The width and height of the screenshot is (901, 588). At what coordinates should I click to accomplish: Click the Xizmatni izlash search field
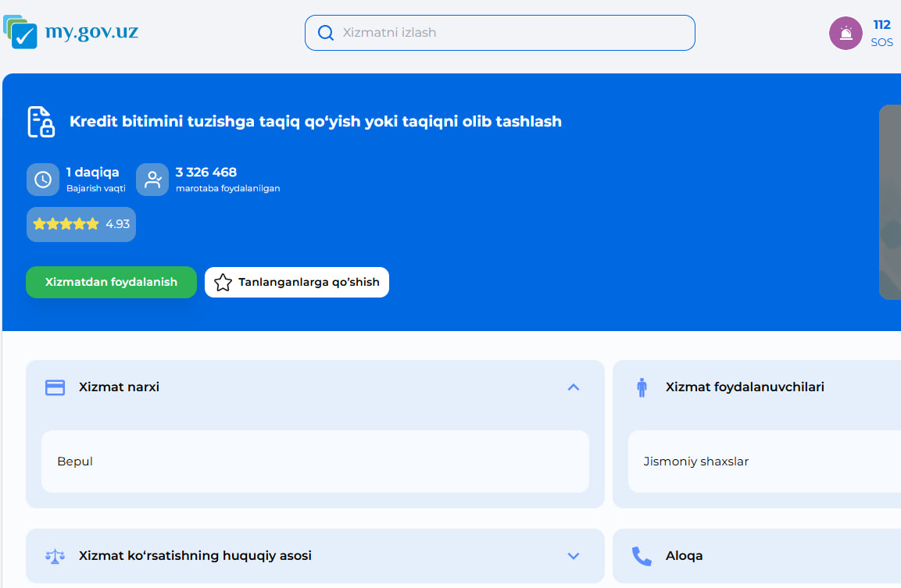508,33
